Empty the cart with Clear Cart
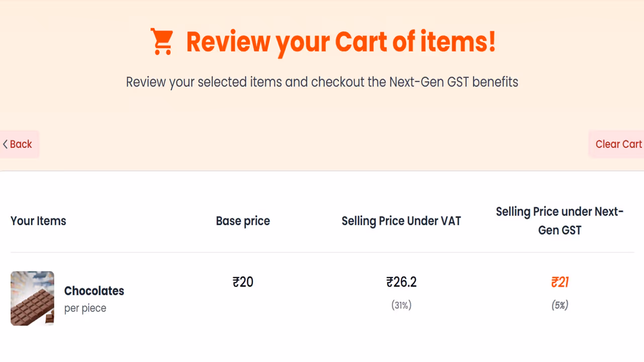Screen dimensions: 644x362 (618, 144)
